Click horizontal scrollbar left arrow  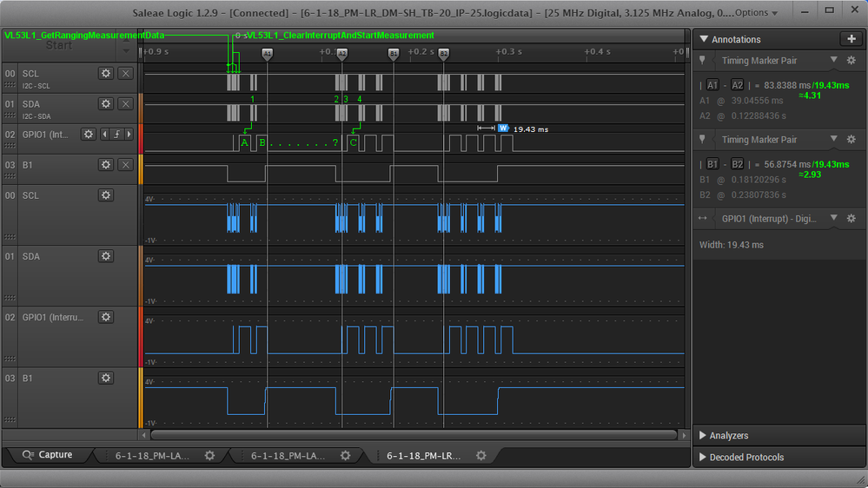point(144,435)
